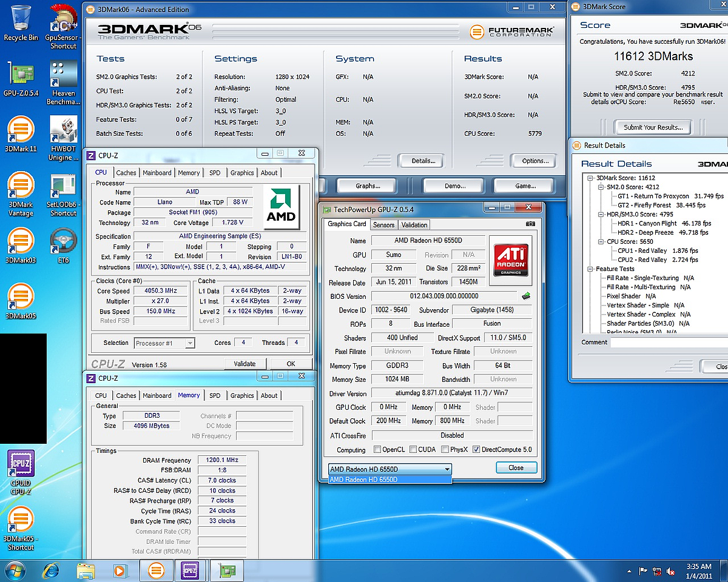This screenshot has width=728, height=582.
Task: Open Graphics tab in lower CPU-Z window
Action: click(x=242, y=396)
